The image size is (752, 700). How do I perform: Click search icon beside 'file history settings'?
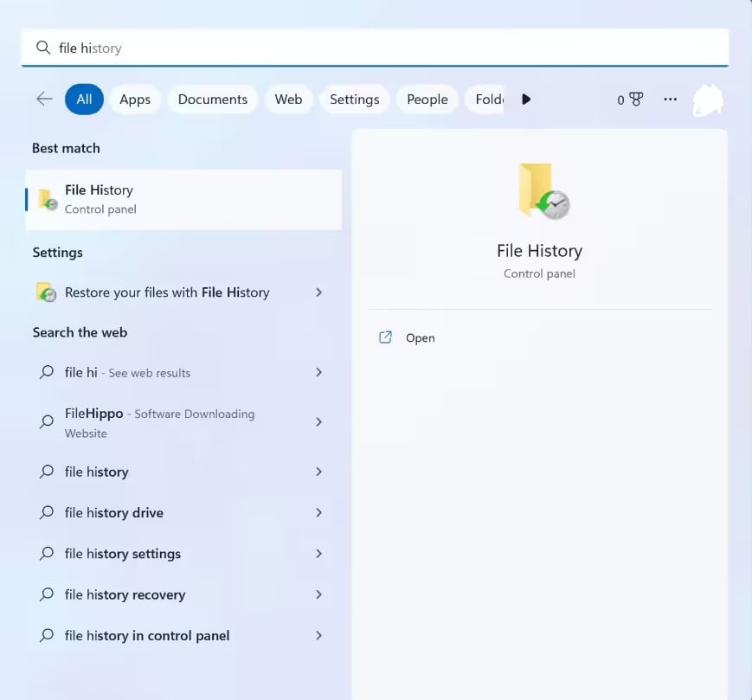pos(47,553)
